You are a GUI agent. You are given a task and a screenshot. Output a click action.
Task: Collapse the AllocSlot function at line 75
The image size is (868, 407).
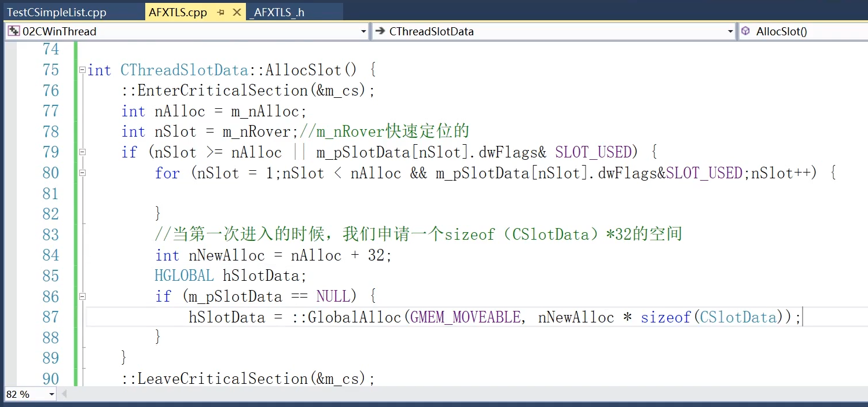pyautogui.click(x=82, y=70)
